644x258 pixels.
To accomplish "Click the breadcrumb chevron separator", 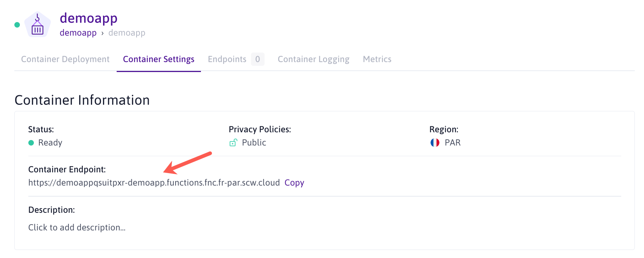I will tap(102, 33).
